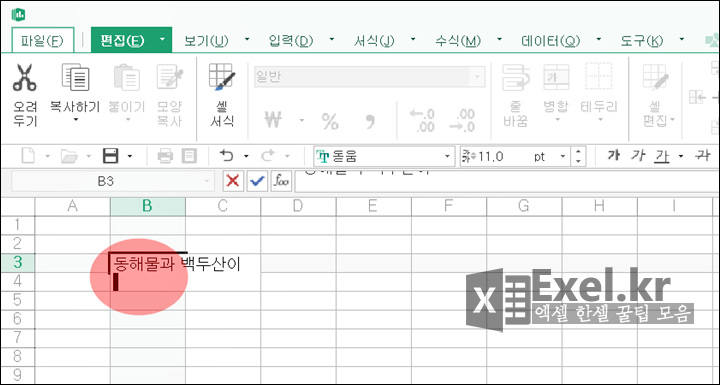Cancel cell entry with red X
Screen dimensions: 720x385
233,181
